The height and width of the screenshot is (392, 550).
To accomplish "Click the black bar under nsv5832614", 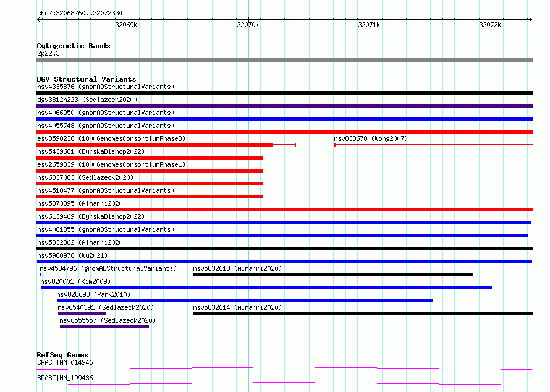I will [363, 313].
